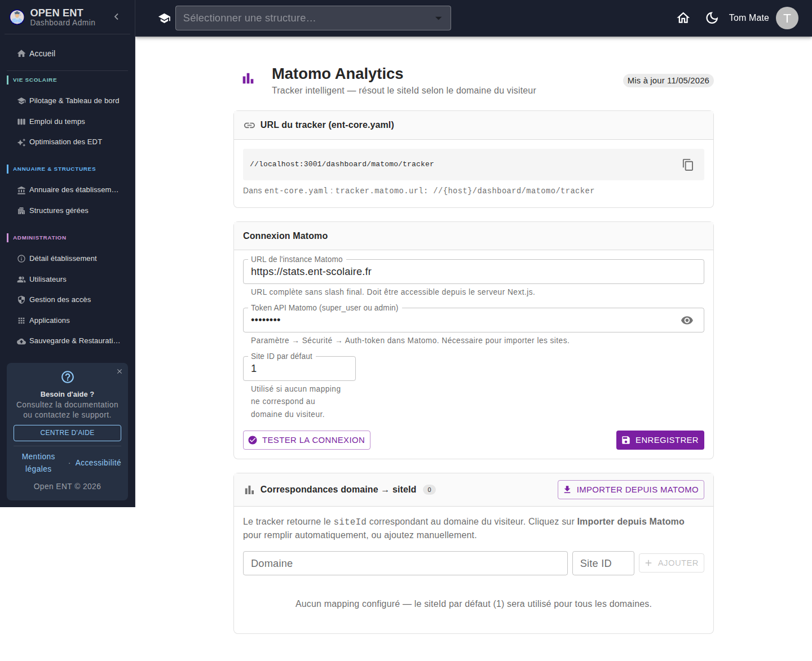Image resolution: width=812 pixels, height=661 pixels.
Task: Open the CENTRE D'AIDE button
Action: [x=67, y=433]
